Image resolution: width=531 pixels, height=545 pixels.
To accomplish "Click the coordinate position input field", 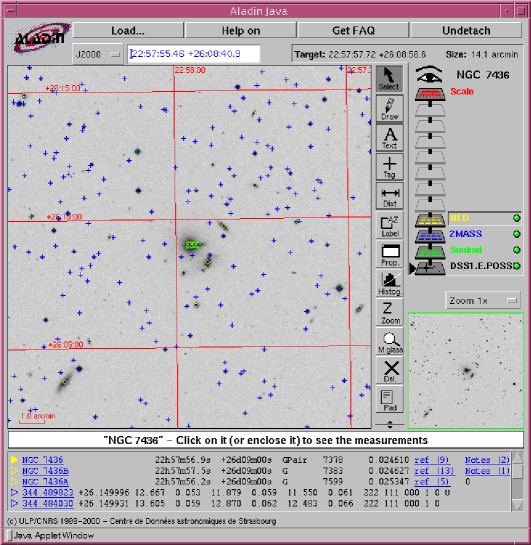I will click(194, 54).
